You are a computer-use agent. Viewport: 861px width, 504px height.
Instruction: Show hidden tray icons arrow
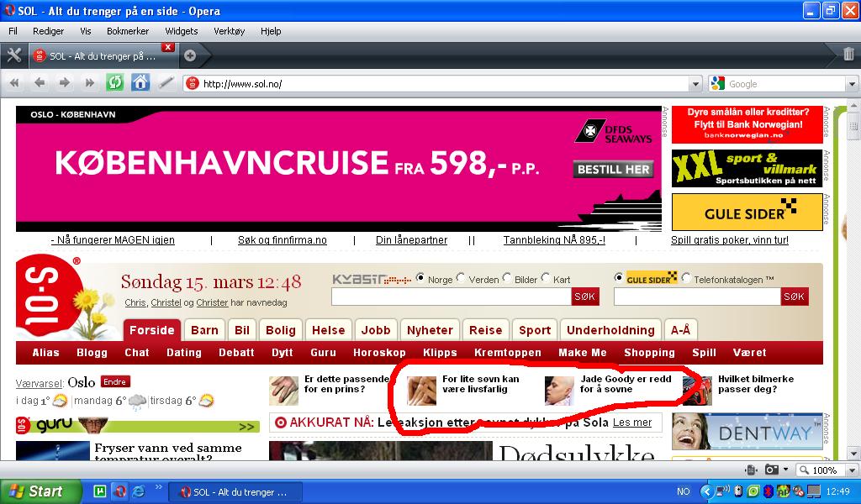click(x=708, y=491)
